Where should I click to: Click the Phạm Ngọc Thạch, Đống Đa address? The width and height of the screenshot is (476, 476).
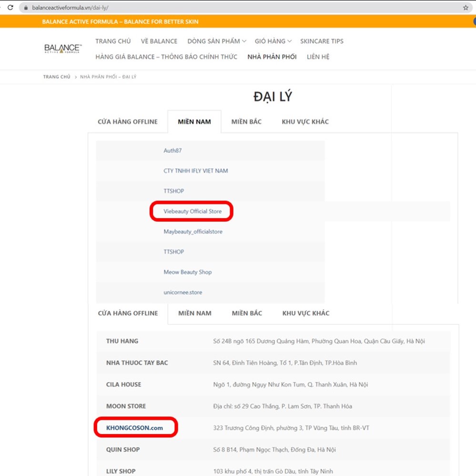click(274, 450)
